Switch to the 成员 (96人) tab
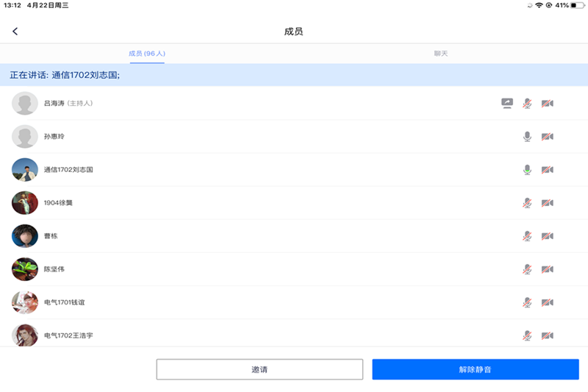 tap(147, 54)
